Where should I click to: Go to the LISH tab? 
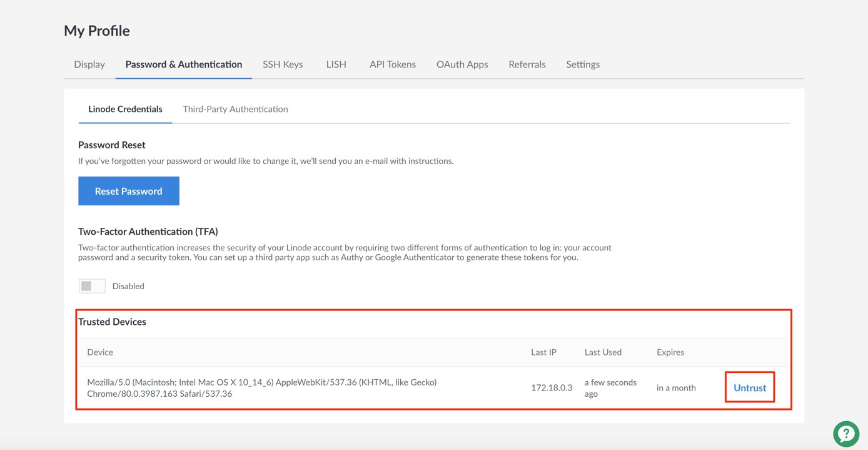click(336, 64)
